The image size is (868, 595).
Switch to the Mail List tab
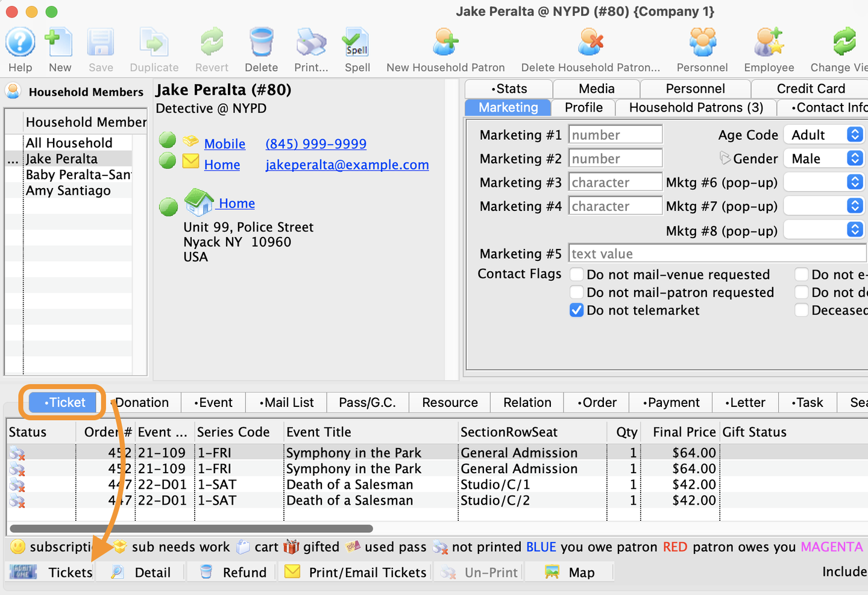point(286,403)
